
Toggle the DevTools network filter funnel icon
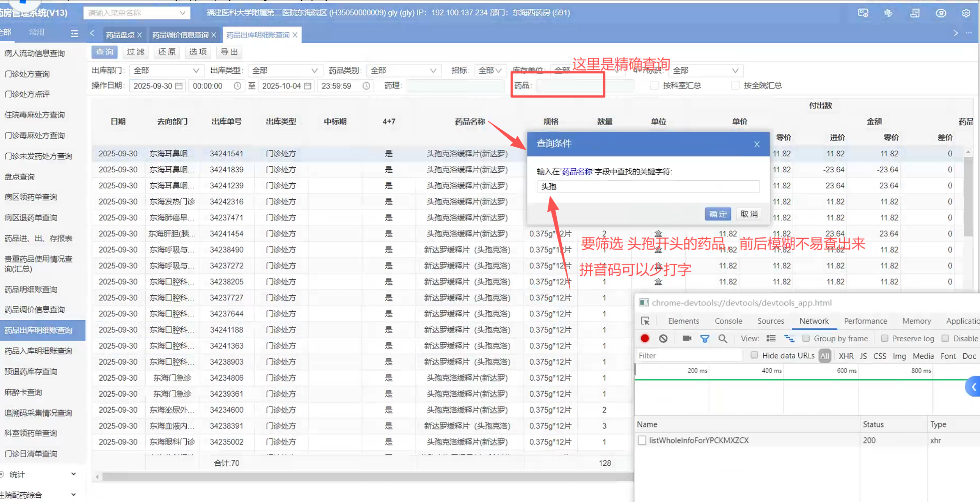pos(704,339)
